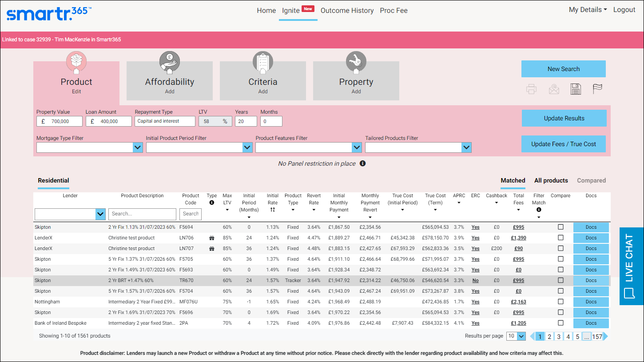Tick Compare checkbox for LenderX LN707

pos(561,248)
